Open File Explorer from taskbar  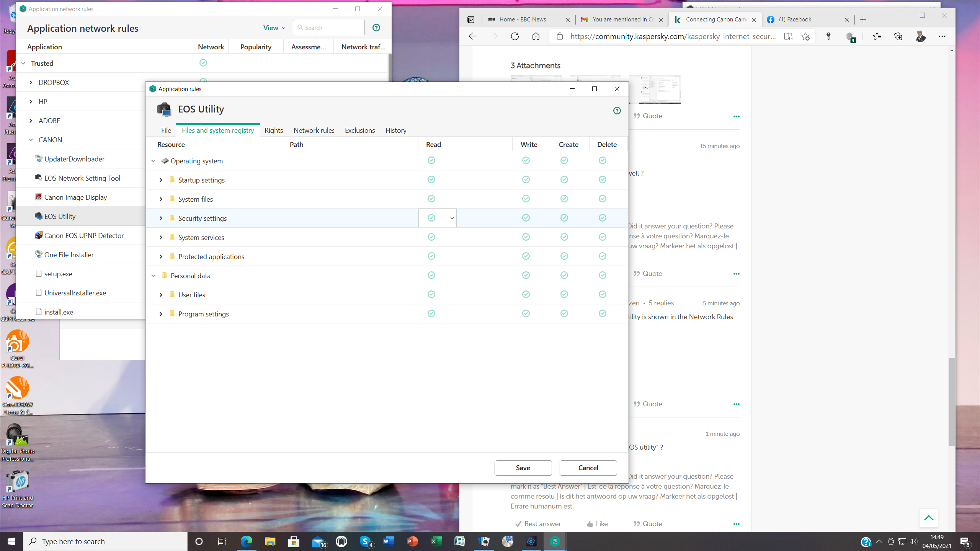point(270,541)
